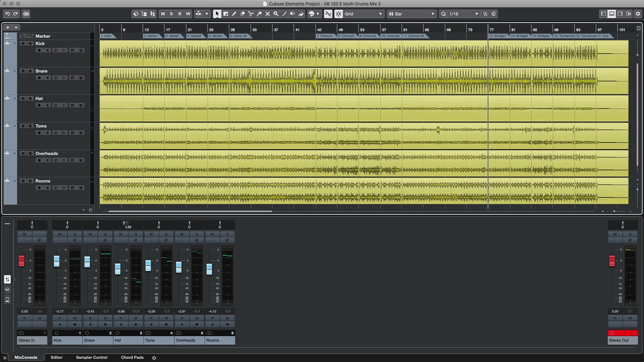Click the Rooms volume value -4.10
644x362 pixels.
[212, 311]
